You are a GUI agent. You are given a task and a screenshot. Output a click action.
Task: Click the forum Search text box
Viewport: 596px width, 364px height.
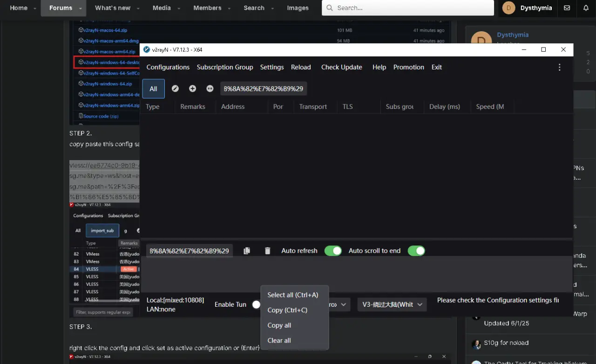[408, 8]
